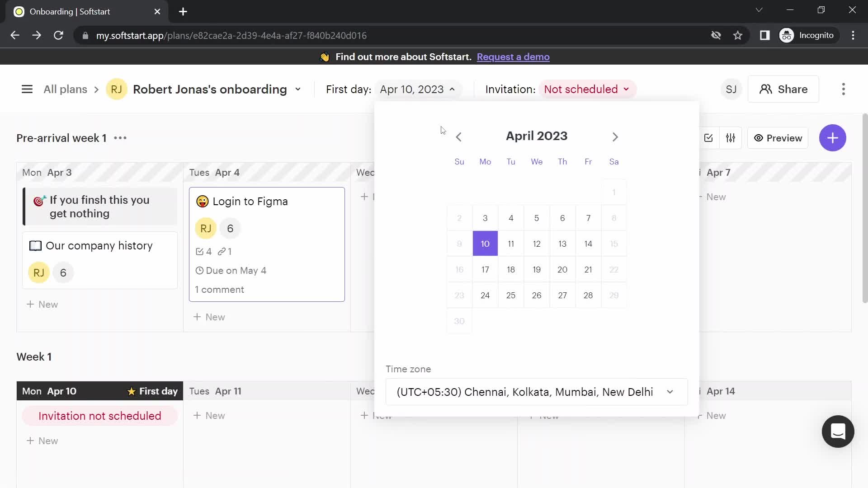Screen dimensions: 868x488
Task: Click the Preview eye icon
Action: (759, 138)
